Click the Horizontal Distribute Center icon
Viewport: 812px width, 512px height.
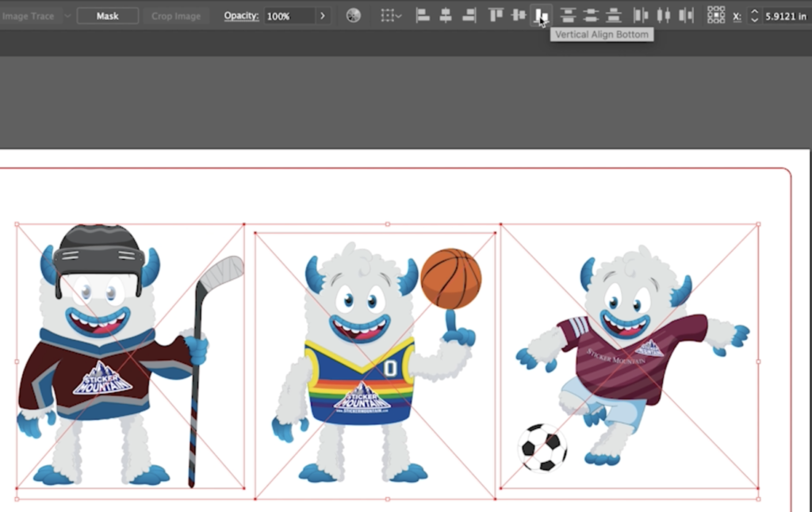(x=664, y=16)
